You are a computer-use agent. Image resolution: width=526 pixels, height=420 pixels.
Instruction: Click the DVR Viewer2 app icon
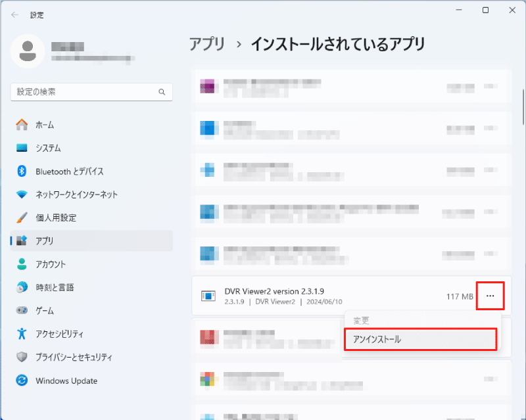point(208,296)
